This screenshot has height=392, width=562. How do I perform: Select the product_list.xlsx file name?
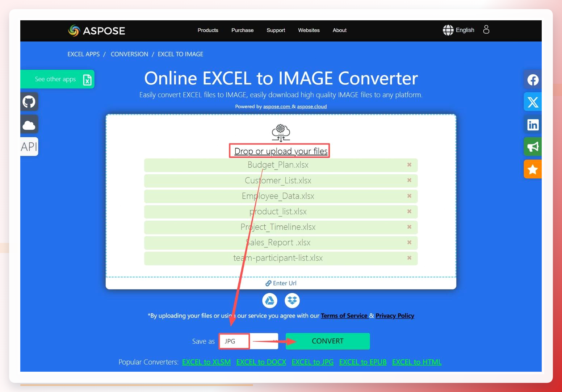278,212
